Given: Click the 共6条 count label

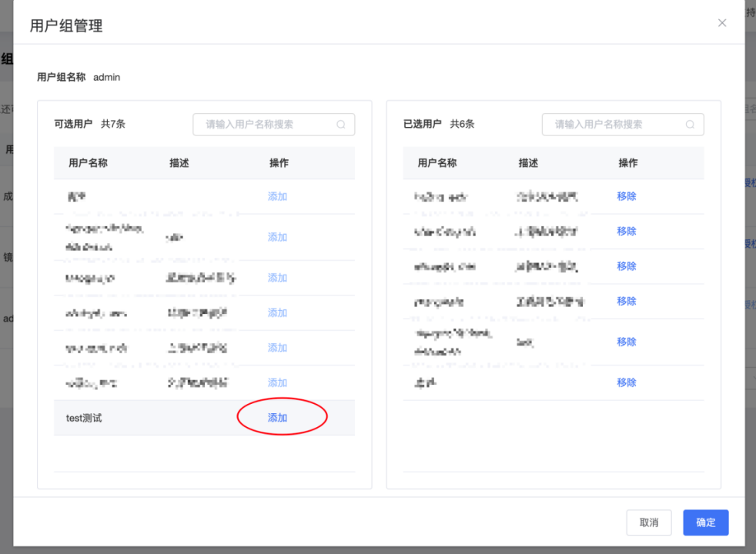Looking at the screenshot, I should tap(462, 125).
